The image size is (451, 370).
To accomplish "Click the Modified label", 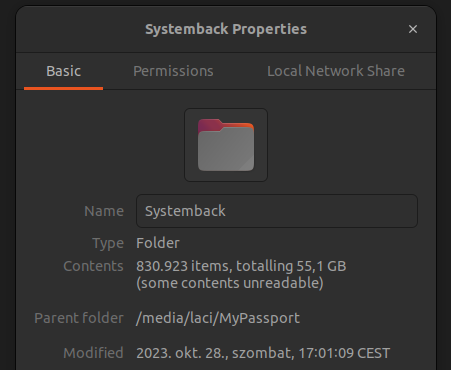I will 93,353.
